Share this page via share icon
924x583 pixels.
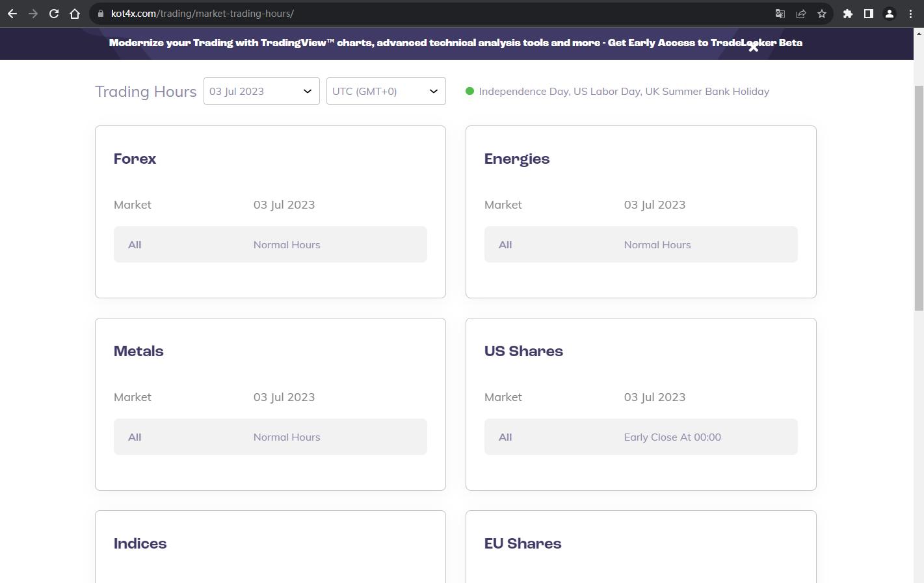pyautogui.click(x=801, y=14)
